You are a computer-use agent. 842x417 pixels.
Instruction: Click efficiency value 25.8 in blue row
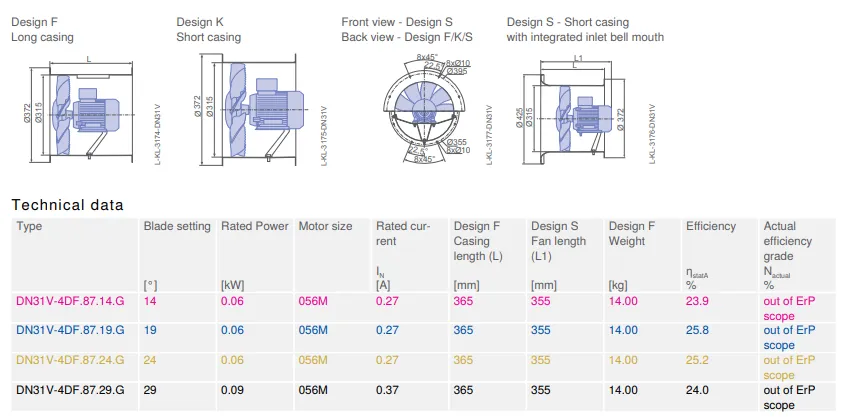point(697,330)
